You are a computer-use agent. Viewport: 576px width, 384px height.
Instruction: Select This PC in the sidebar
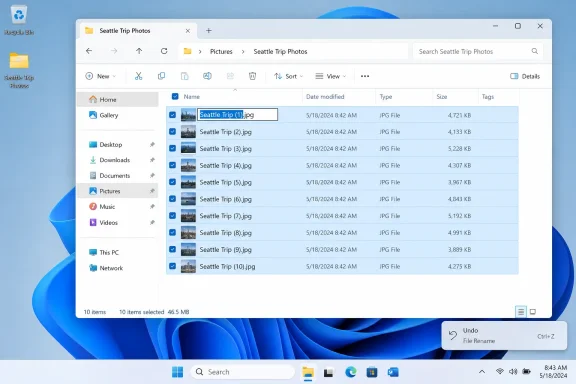click(118, 252)
